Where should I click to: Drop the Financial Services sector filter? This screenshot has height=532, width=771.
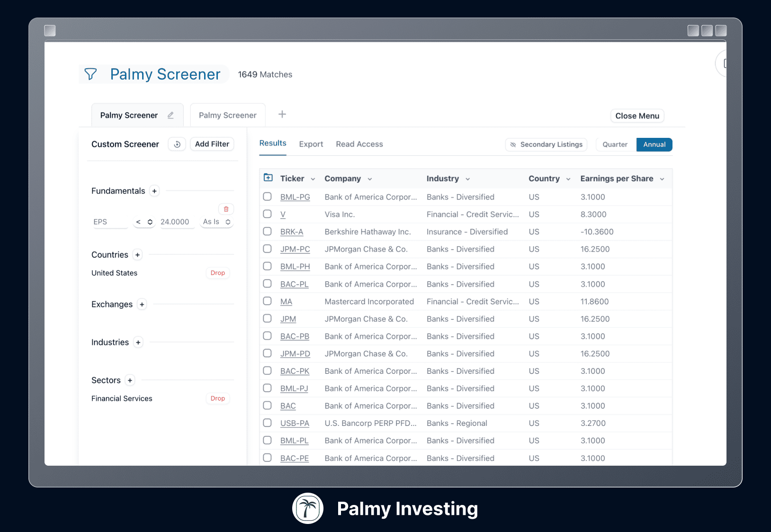[x=218, y=398]
